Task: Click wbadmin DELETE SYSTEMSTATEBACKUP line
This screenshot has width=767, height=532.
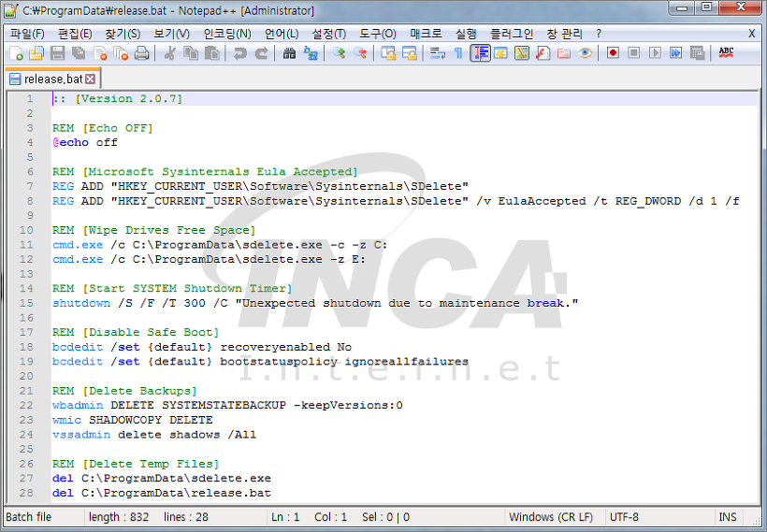Action: tap(227, 405)
